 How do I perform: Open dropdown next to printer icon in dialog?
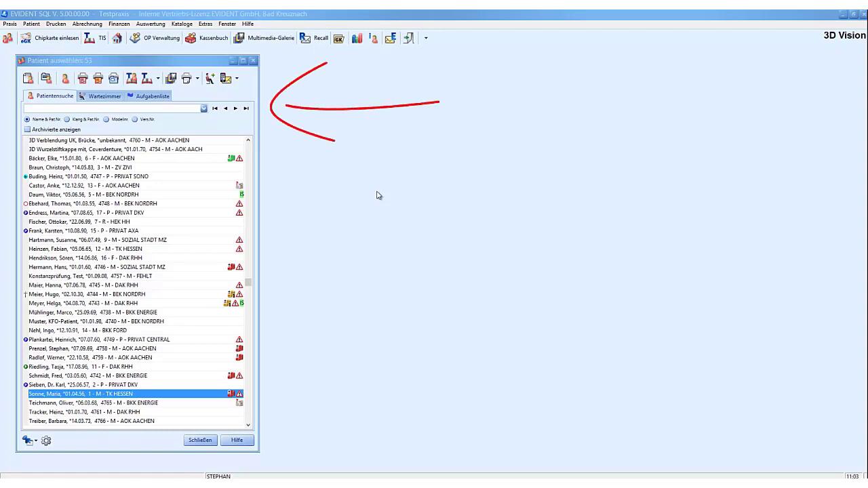[197, 79]
